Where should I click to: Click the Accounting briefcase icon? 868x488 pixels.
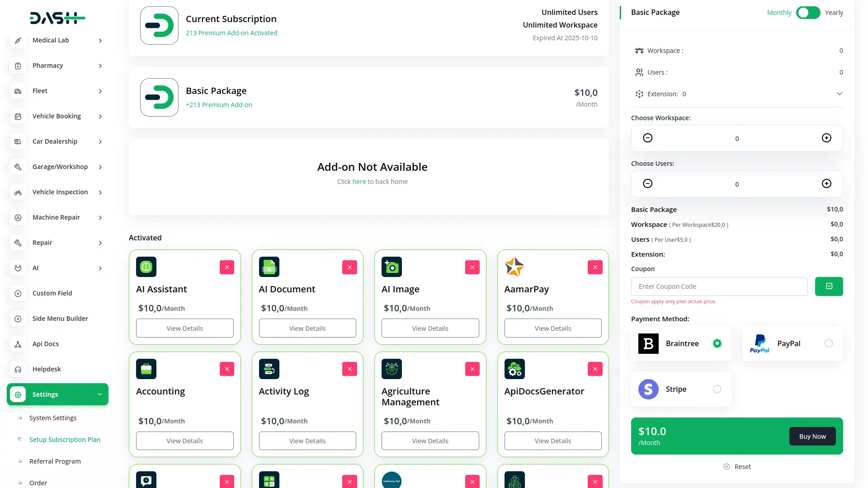point(146,369)
